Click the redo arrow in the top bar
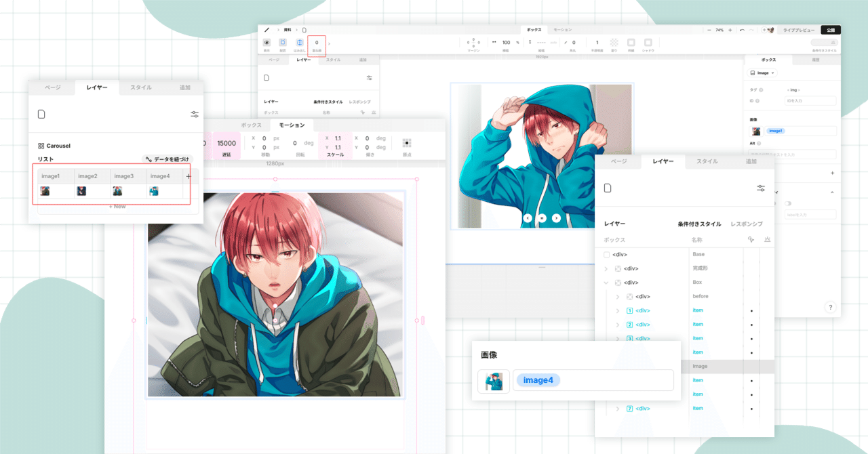 pyautogui.click(x=751, y=30)
